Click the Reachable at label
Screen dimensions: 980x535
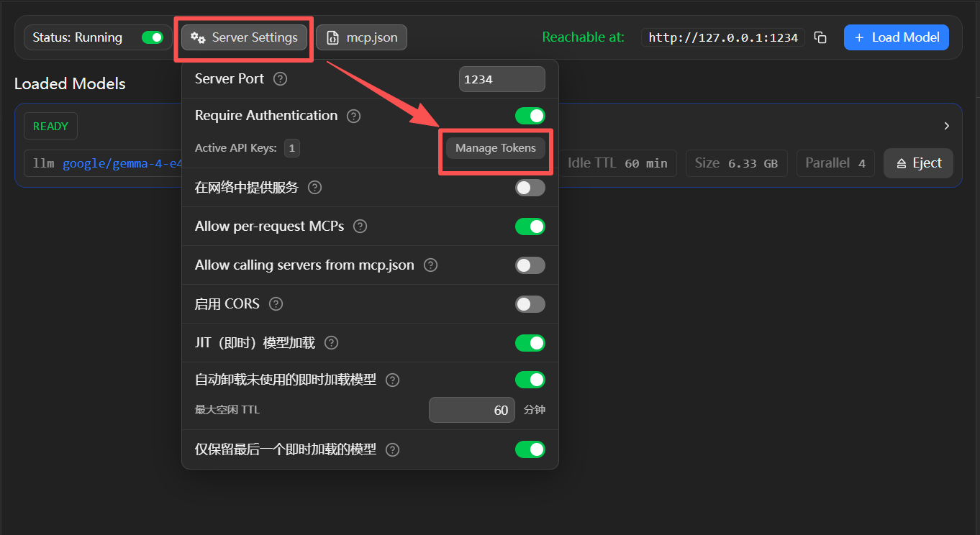583,37
